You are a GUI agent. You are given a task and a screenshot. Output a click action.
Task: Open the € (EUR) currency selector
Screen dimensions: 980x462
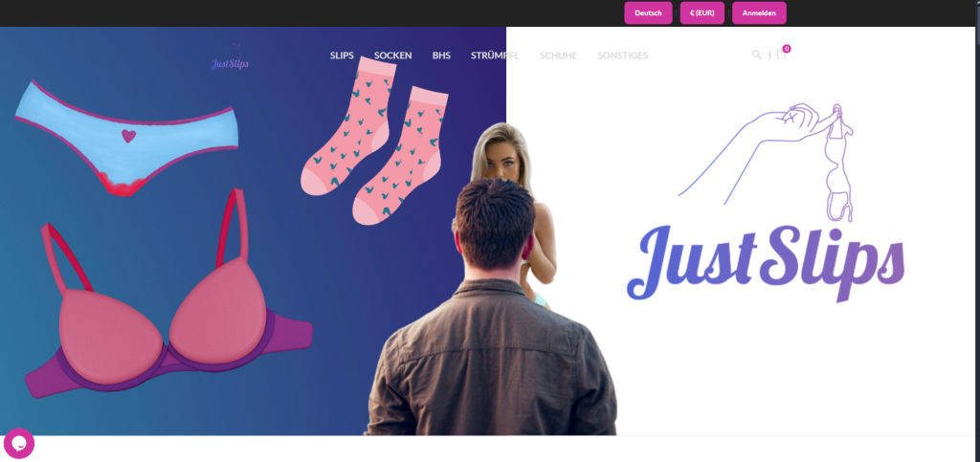[x=702, y=12]
